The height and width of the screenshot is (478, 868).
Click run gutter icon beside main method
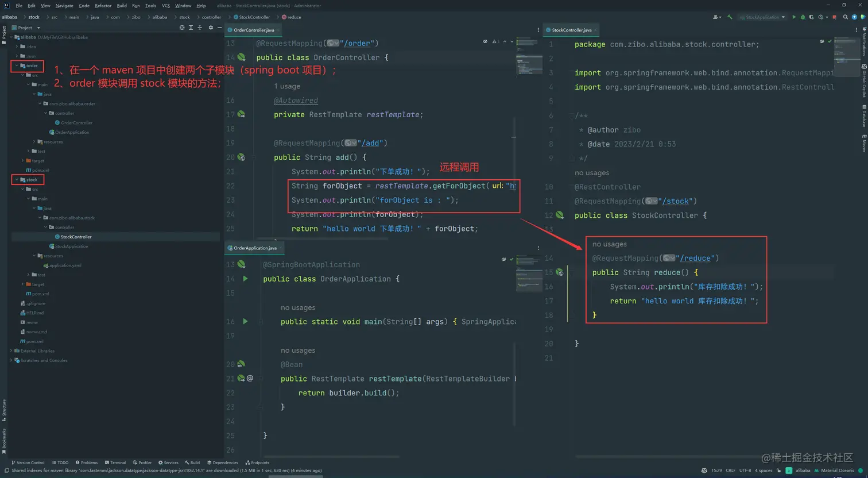[245, 321]
